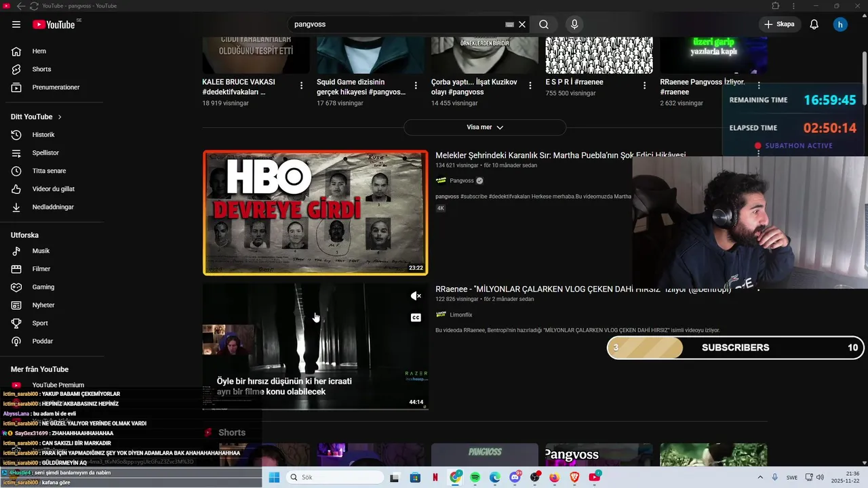Open Brave browser from the taskbar

574,477
